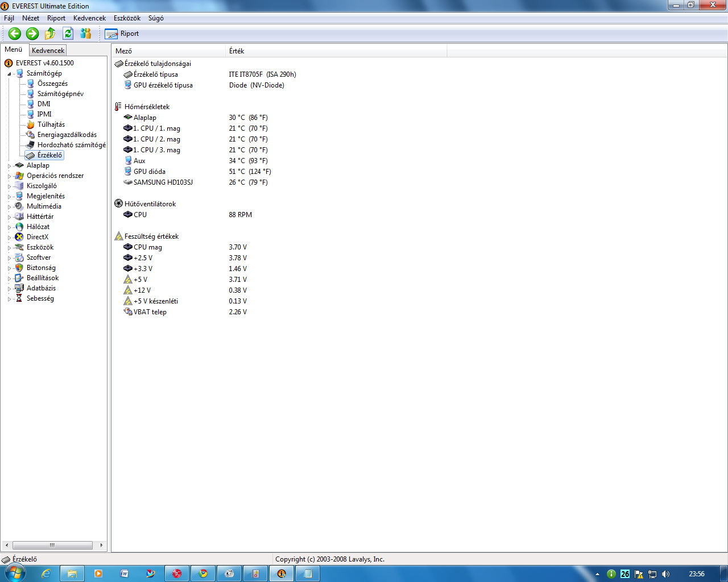Viewport: 728px width, 582px height.
Task: Expand the Alaplap tree node
Action: pyautogui.click(x=9, y=166)
